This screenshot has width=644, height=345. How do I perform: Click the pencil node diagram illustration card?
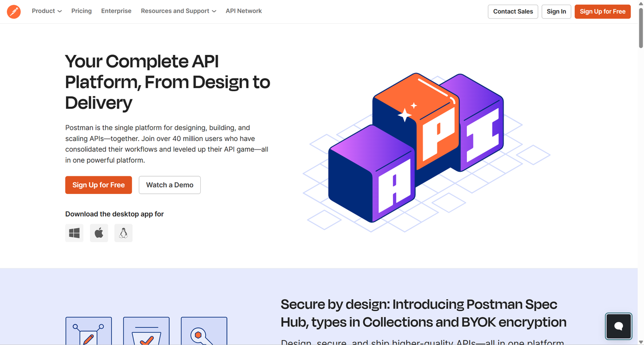[x=89, y=331]
